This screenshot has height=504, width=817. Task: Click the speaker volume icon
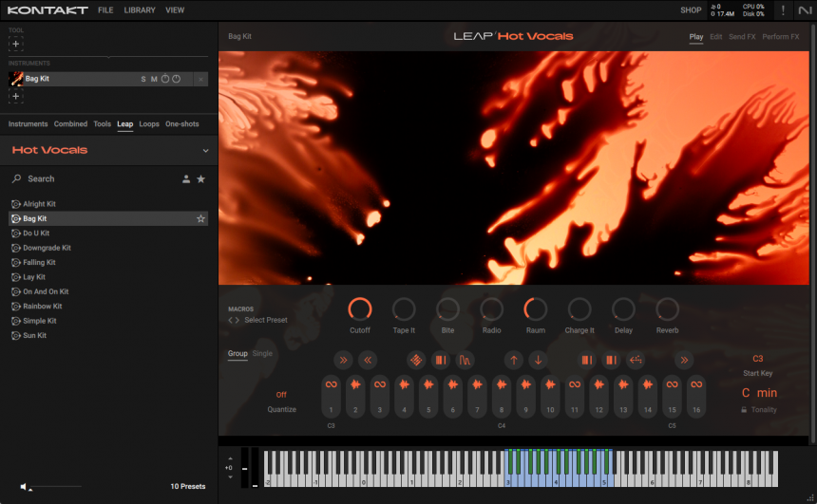(x=23, y=486)
